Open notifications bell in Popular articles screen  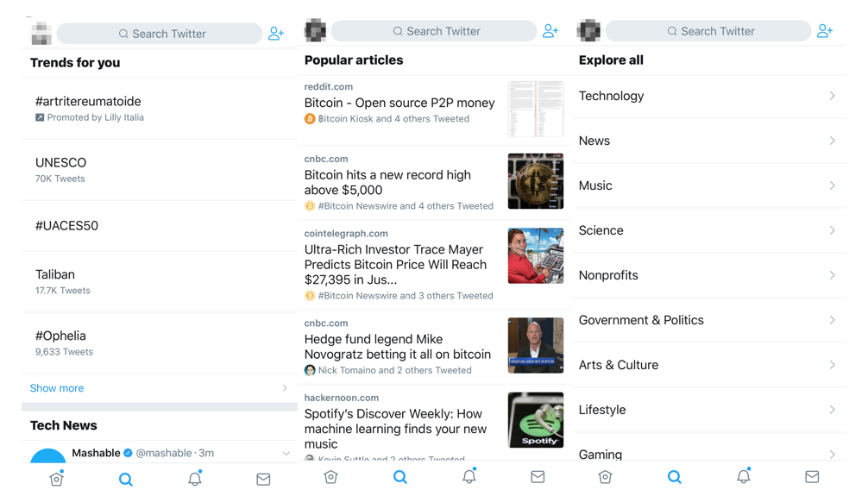pos(469,476)
